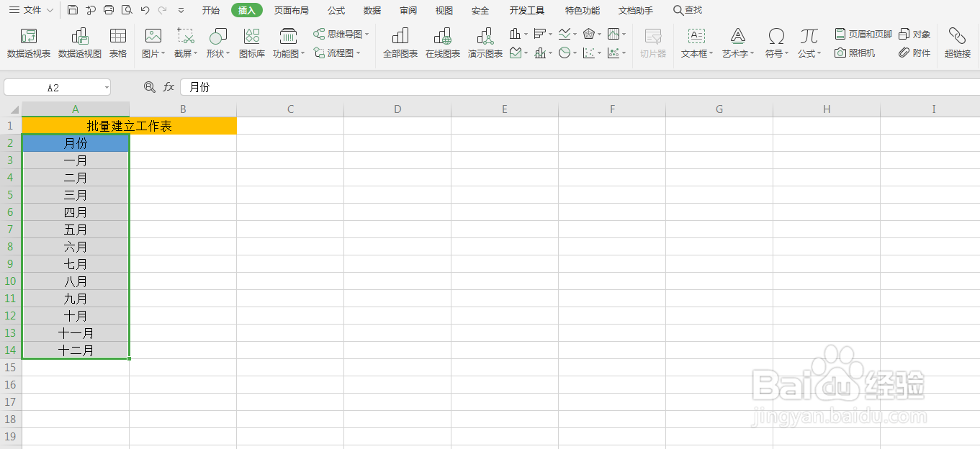Expand the quick access toolbar customize arrow
Image resolution: width=980 pixels, height=449 pixels.
[181, 11]
